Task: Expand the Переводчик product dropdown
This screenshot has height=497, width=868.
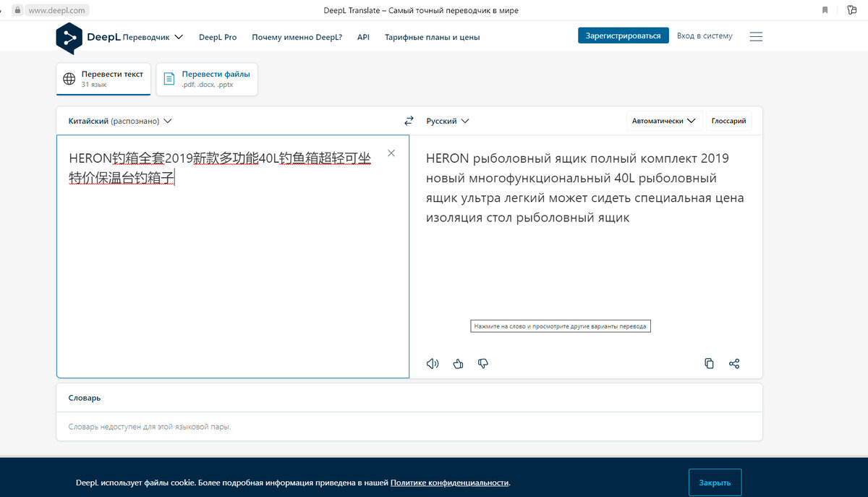Action: pyautogui.click(x=153, y=36)
